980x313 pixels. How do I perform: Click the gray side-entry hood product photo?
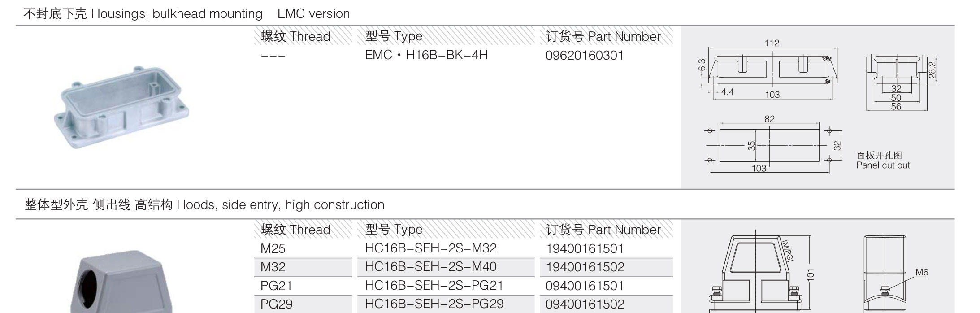pyautogui.click(x=122, y=282)
